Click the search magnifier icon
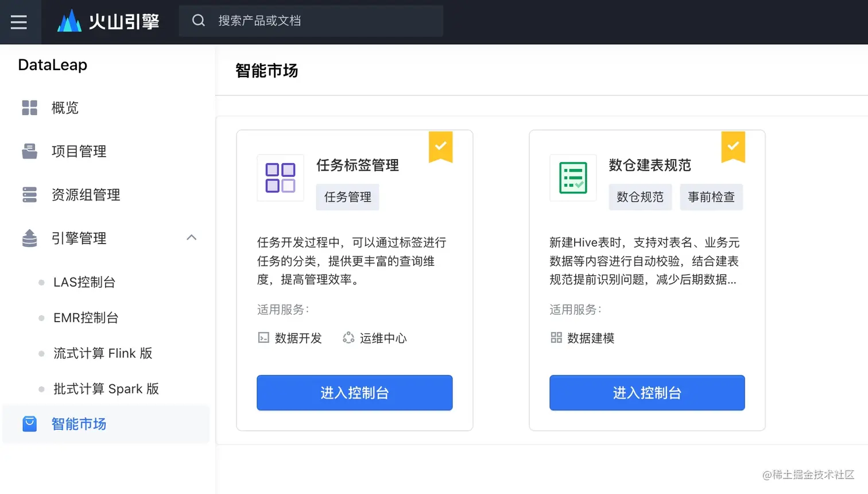 (x=199, y=21)
